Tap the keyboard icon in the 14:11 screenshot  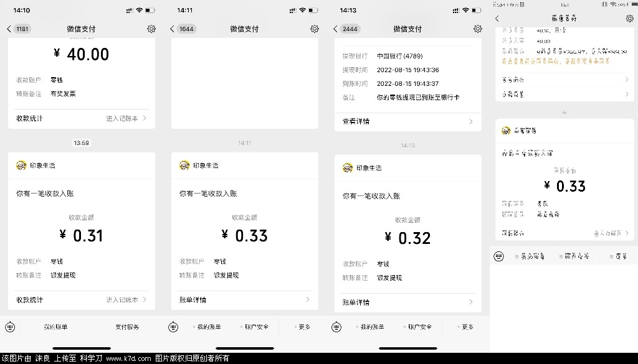click(173, 327)
